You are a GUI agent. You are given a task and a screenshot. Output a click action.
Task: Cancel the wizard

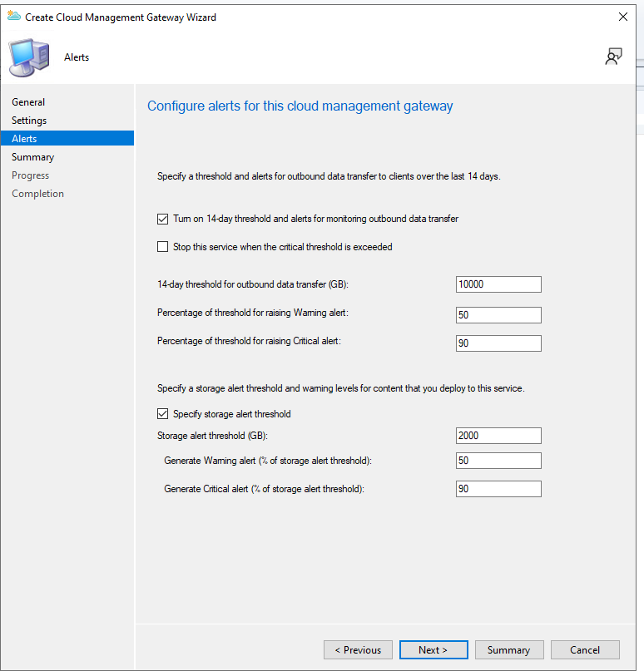585,650
